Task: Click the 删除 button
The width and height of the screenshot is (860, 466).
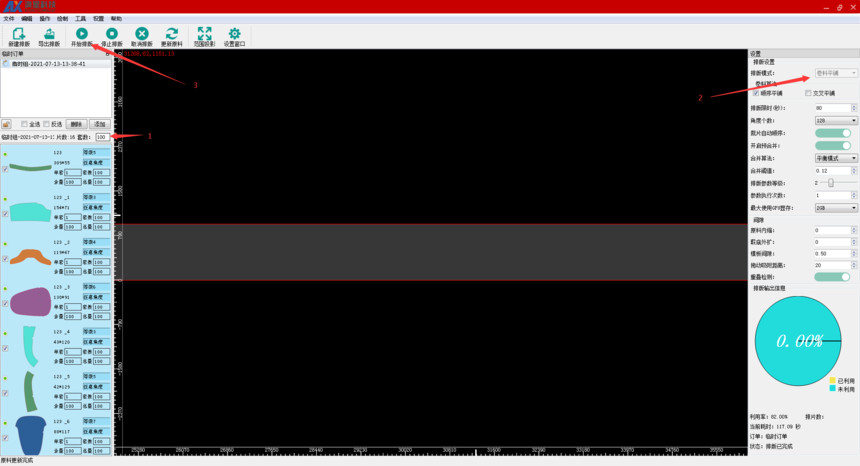Action: pos(76,124)
